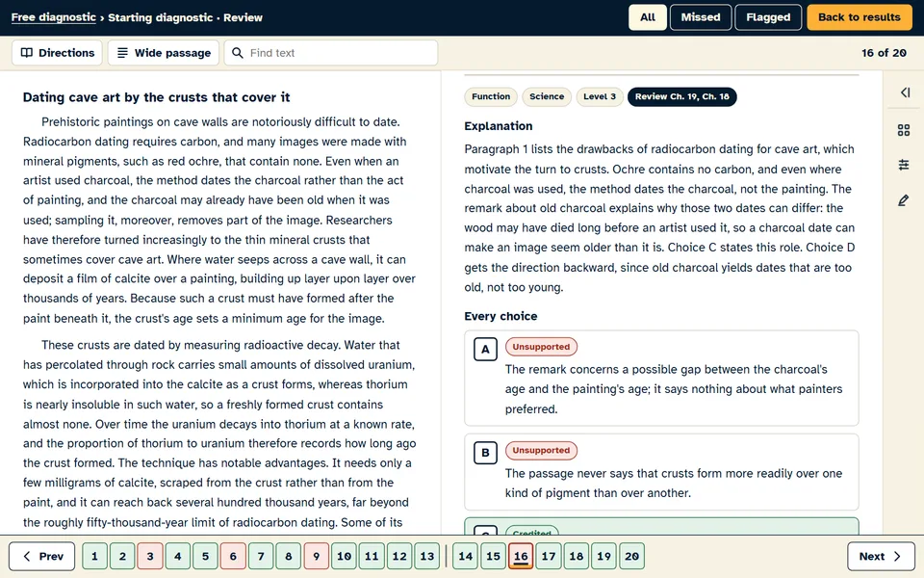Viewport: 924px width, 578px height.
Task: Select the Level 3 tag chip
Action: [600, 96]
